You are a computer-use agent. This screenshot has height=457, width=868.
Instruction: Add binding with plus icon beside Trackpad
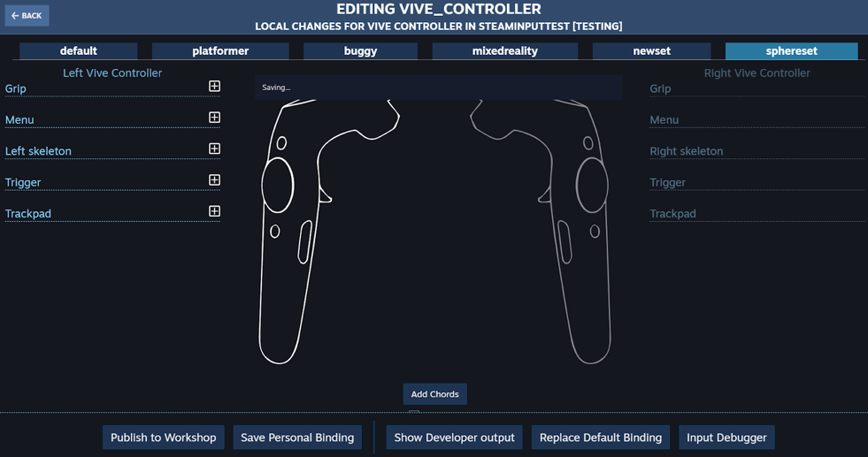pos(214,211)
